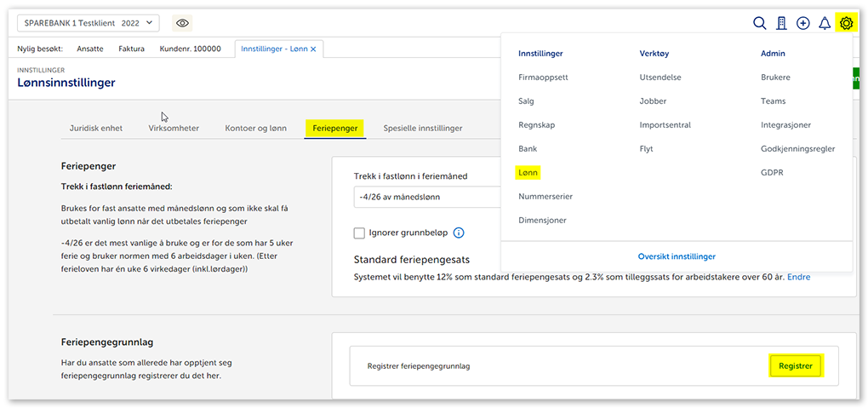This screenshot has width=868, height=408.
Task: Open the SPAREBANK 1 Testklient client dropdown
Action: [88, 23]
